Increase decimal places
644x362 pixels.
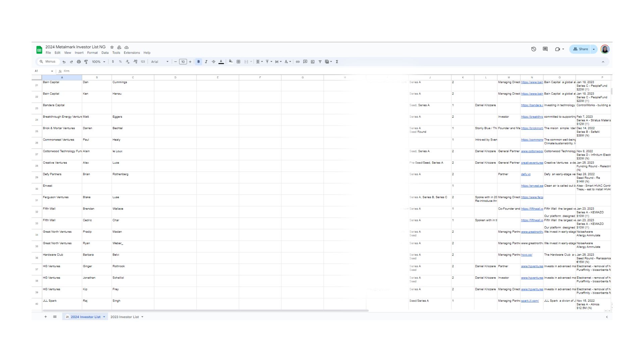click(x=135, y=62)
